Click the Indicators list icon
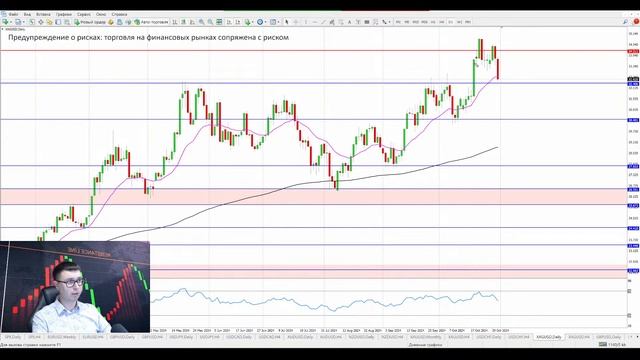Screen dimensions: 640x360 coord(247,22)
